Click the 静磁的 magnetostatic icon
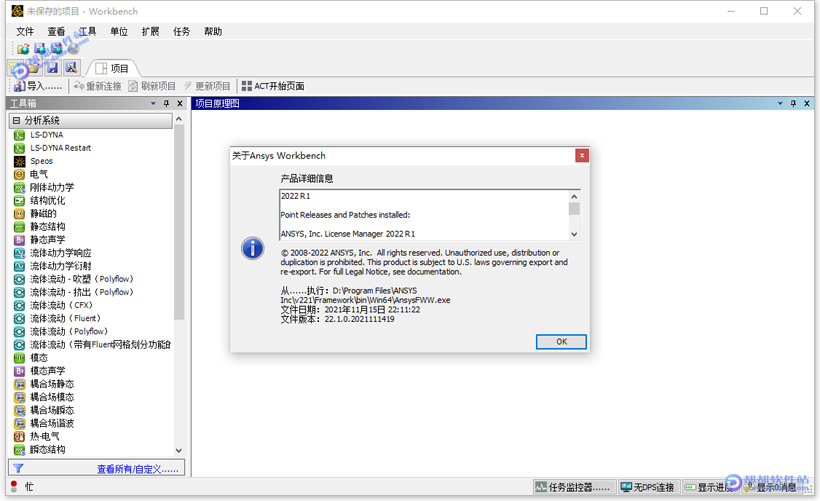Screen dimensions: 820x501 tap(19, 213)
